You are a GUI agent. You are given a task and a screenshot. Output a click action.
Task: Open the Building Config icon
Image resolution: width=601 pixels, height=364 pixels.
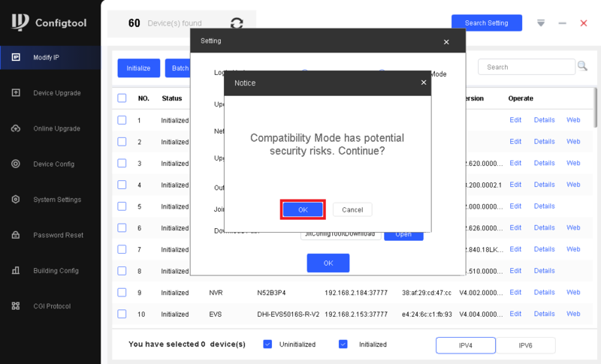(x=16, y=271)
